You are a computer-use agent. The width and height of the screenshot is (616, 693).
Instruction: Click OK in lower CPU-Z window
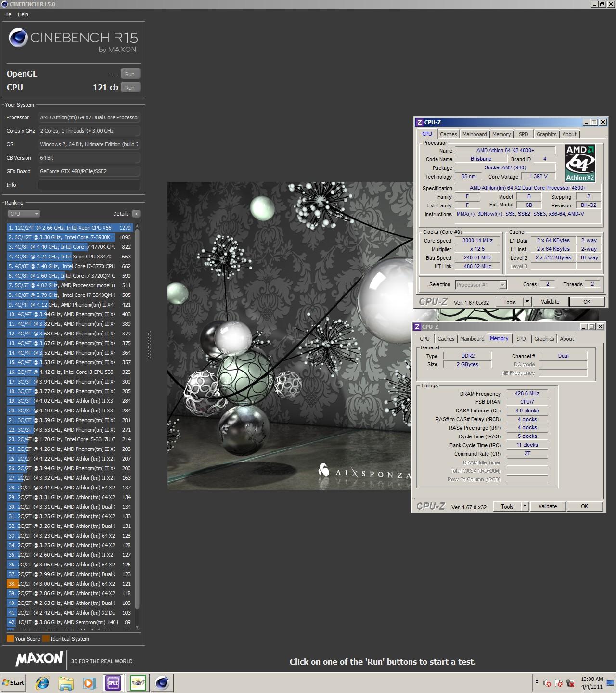[x=584, y=506]
